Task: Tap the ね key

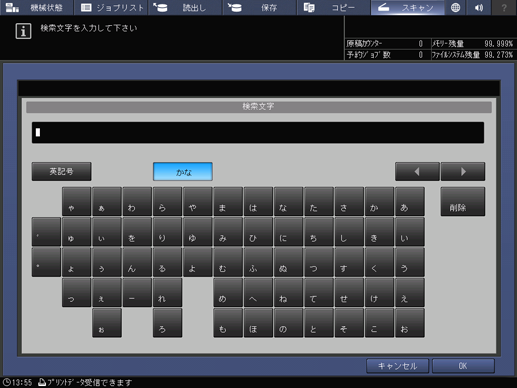Action: [289, 293]
